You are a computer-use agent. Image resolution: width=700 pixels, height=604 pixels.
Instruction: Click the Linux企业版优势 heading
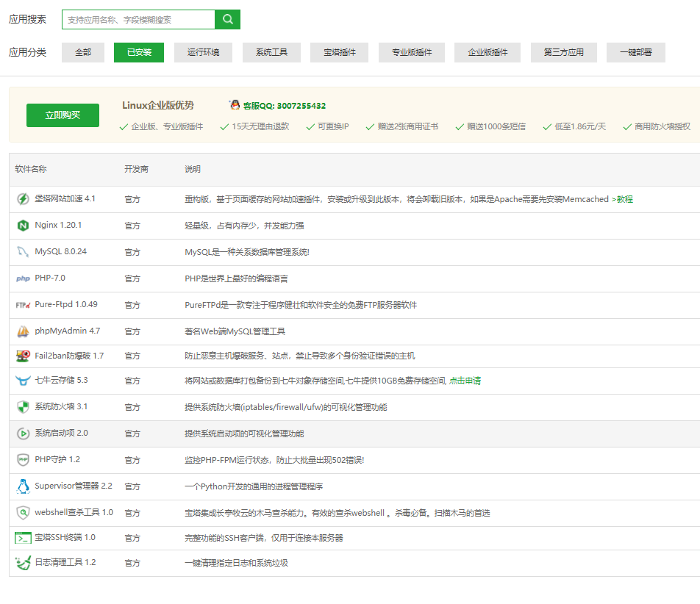[x=158, y=105]
